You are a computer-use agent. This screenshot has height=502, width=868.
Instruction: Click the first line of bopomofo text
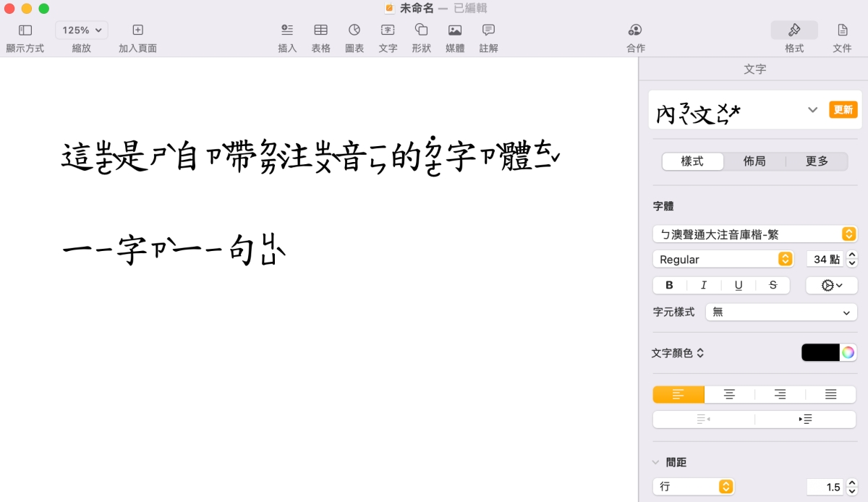coord(311,156)
